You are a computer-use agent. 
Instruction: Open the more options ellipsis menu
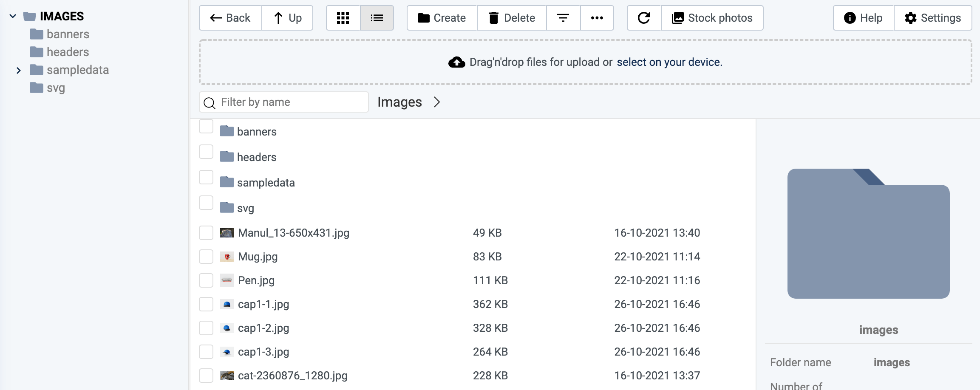click(x=598, y=18)
